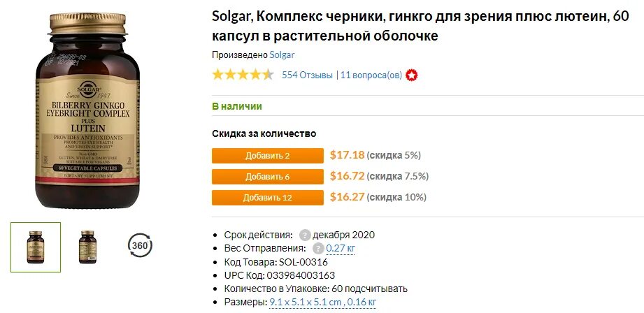Select the front bottle thumbnail

(x=35, y=247)
